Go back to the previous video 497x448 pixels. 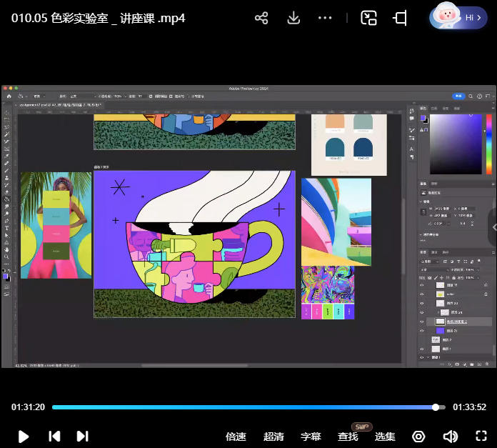coord(54,436)
